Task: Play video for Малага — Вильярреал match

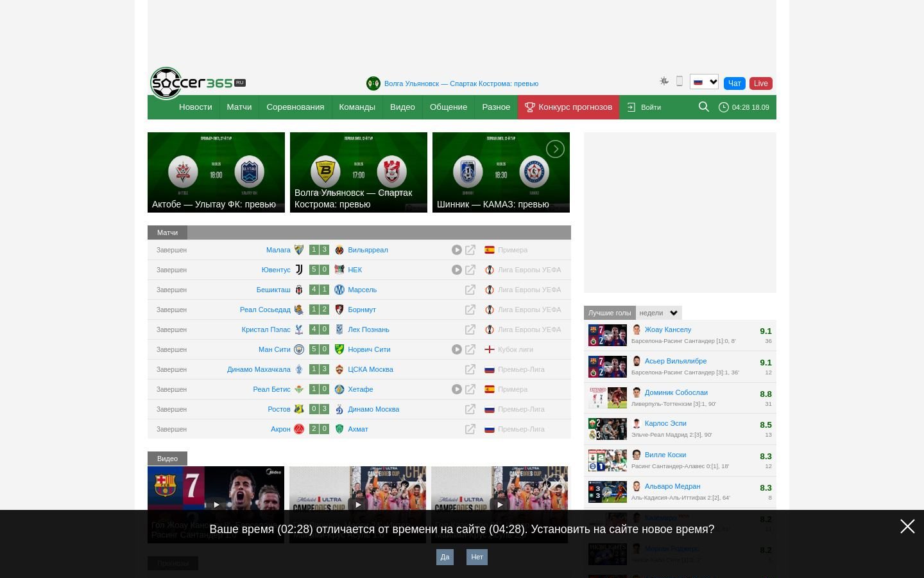Action: (x=457, y=250)
